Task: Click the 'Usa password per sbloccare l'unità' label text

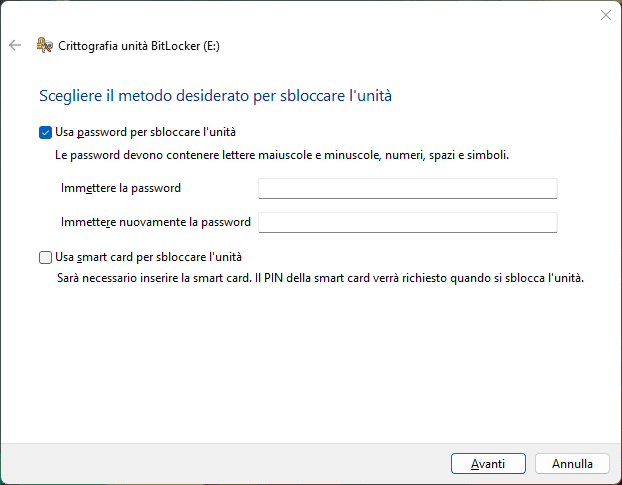Action: click(x=145, y=132)
